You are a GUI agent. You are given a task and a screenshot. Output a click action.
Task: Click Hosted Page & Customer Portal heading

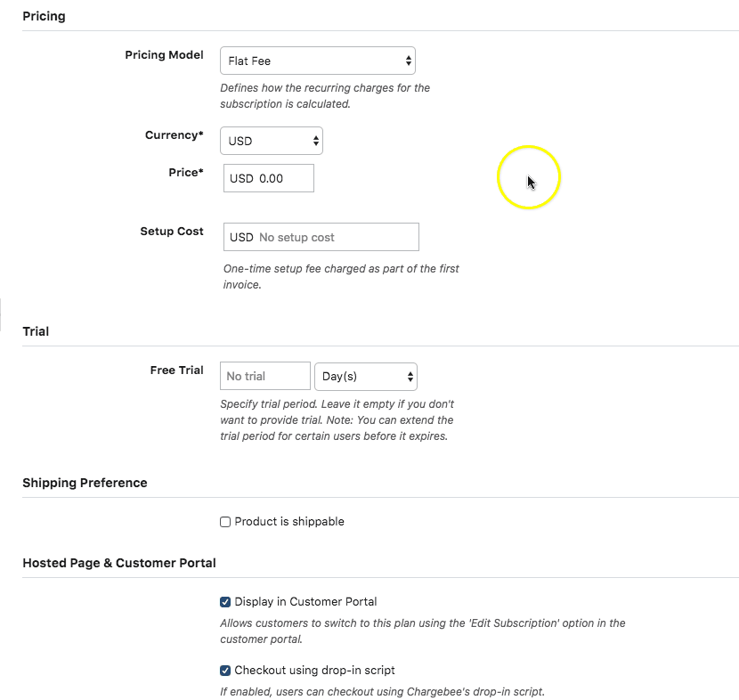click(119, 563)
